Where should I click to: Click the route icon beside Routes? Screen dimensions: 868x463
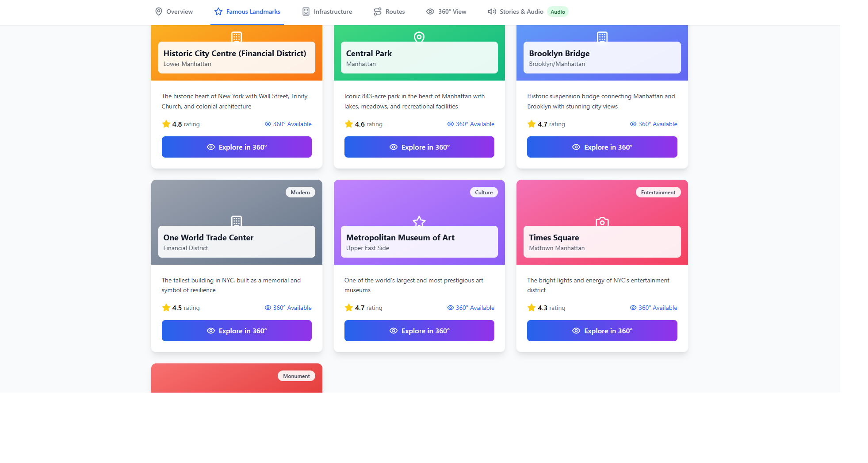378,12
